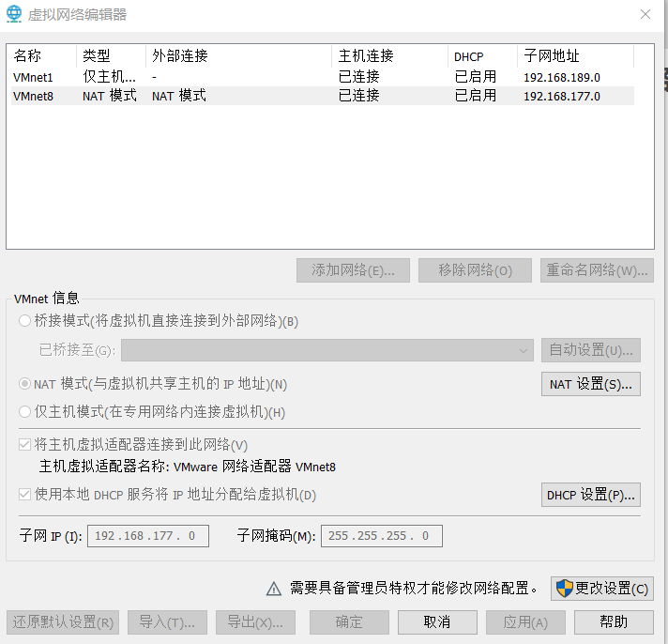Click the DHCP column header
The image size is (668, 644).
[x=482, y=55]
